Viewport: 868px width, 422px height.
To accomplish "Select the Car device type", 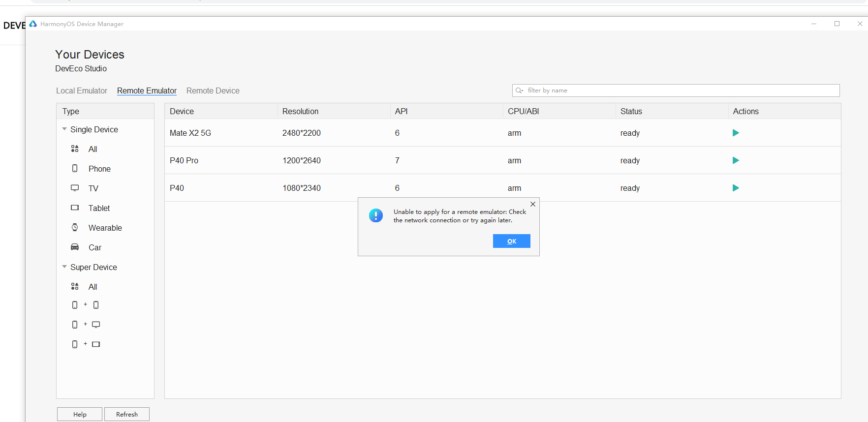I will point(95,247).
